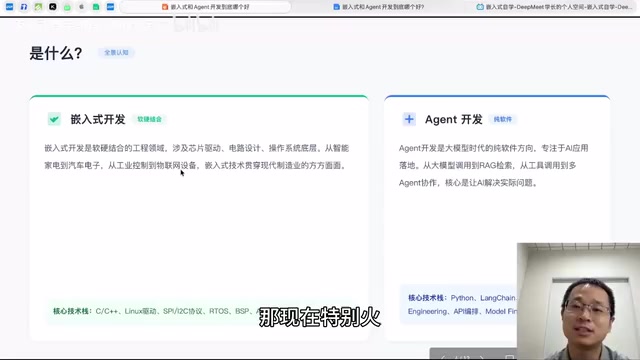Click paragraph starting Agent开发是大模型时代
The width and height of the screenshot is (640, 360).
493,165
